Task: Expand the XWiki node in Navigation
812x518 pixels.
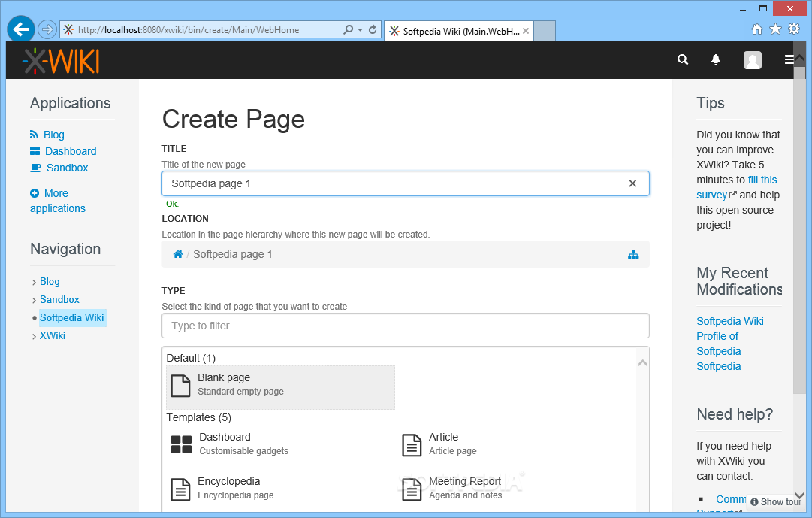Action: (x=35, y=337)
